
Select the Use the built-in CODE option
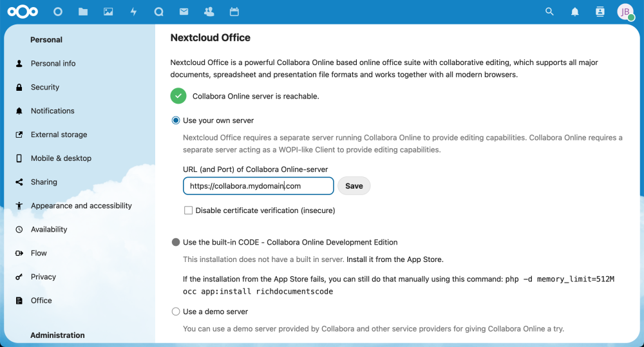click(x=176, y=242)
